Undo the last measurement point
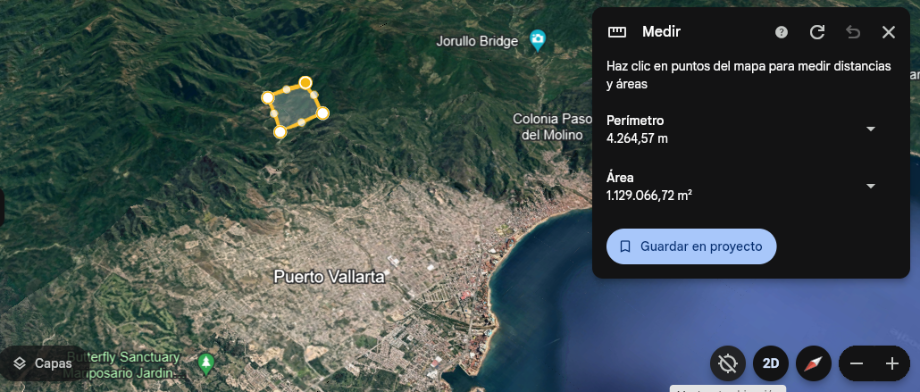Viewport: 920px width, 392px height. coord(853,32)
